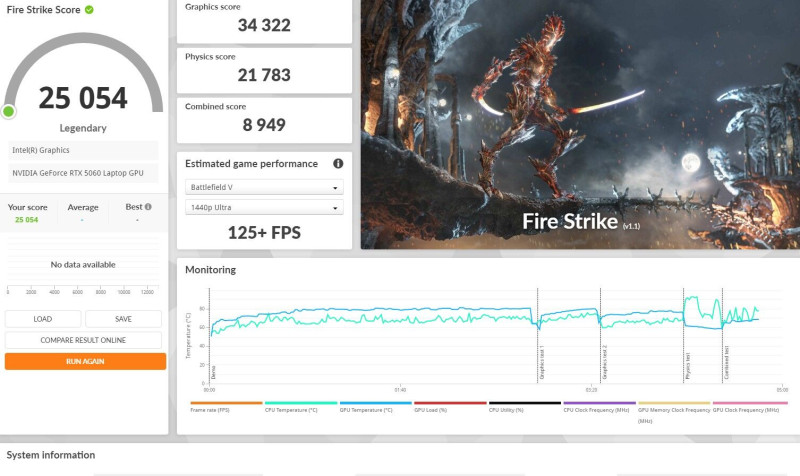Viewport: 800px width, 476px height.
Task: Toggle the GPU Temperature (°C) legend entry
Action: [376, 407]
